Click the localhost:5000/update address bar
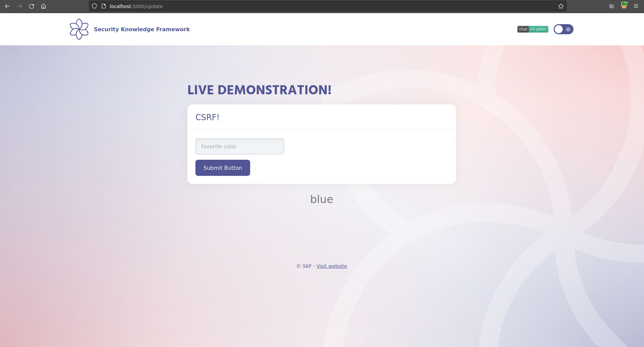The image size is (644, 347). [327, 6]
